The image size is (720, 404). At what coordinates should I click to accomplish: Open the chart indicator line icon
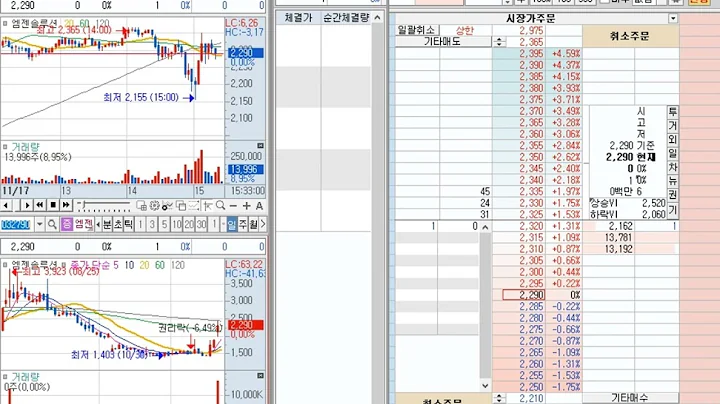pyautogui.click(x=168, y=206)
